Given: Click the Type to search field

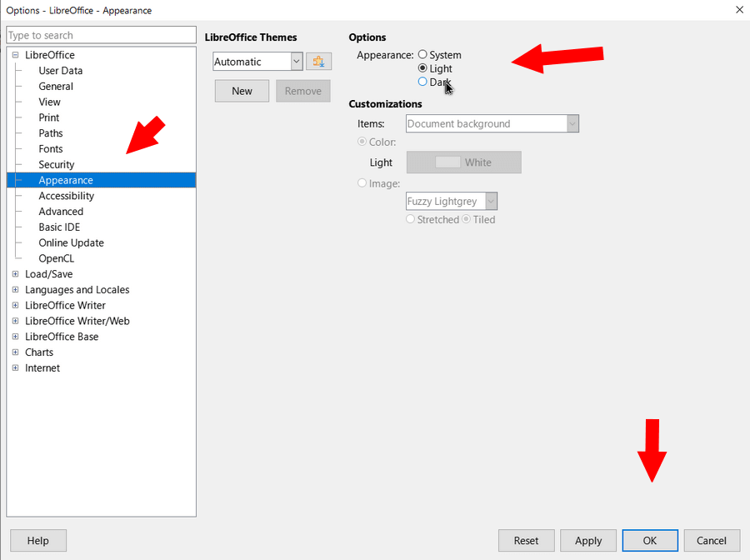Looking at the screenshot, I should pos(102,35).
